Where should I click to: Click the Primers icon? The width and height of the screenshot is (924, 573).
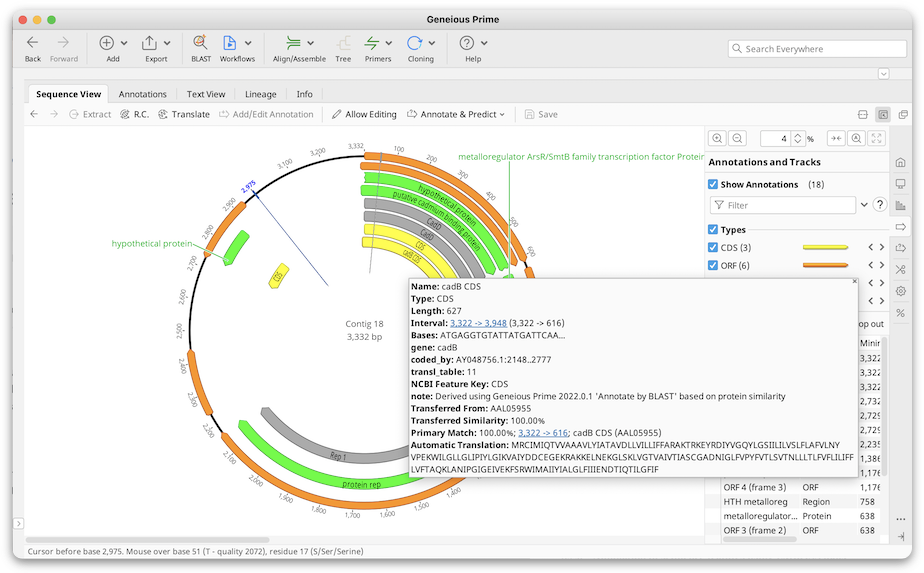(372, 42)
